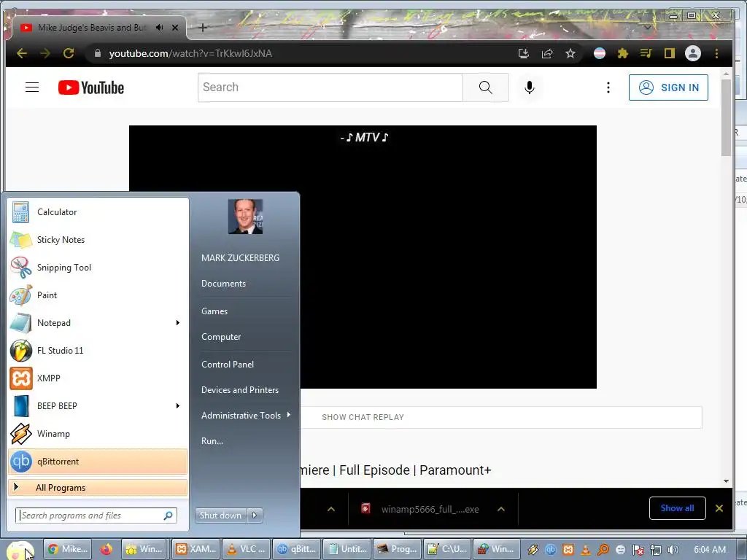
Task: Open Calculator from the Start menu
Action: (98, 212)
